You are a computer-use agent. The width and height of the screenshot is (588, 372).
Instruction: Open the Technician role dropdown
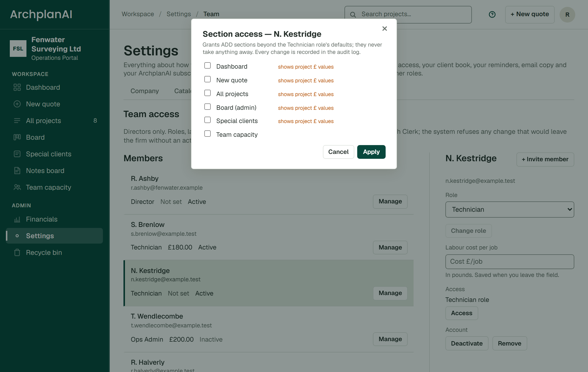pyautogui.click(x=510, y=210)
